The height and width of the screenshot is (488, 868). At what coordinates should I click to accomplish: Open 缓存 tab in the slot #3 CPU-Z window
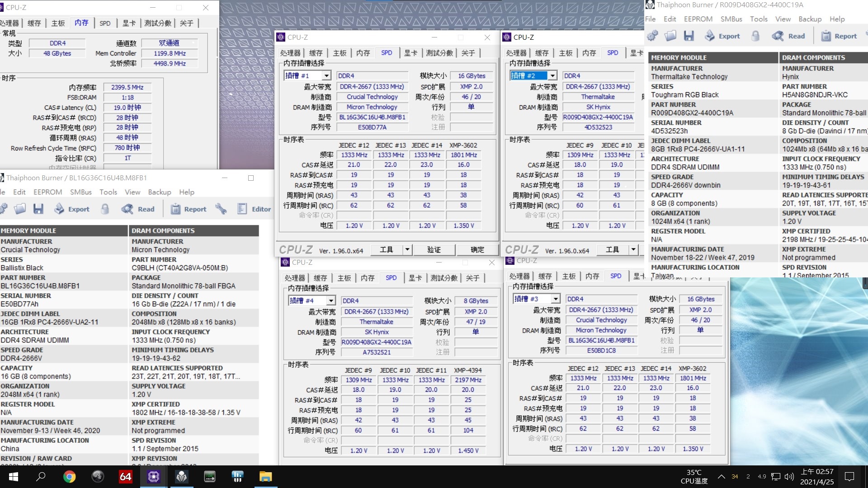(x=545, y=276)
